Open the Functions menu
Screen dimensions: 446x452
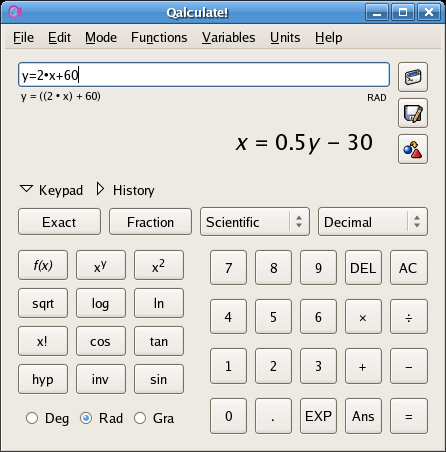(159, 37)
